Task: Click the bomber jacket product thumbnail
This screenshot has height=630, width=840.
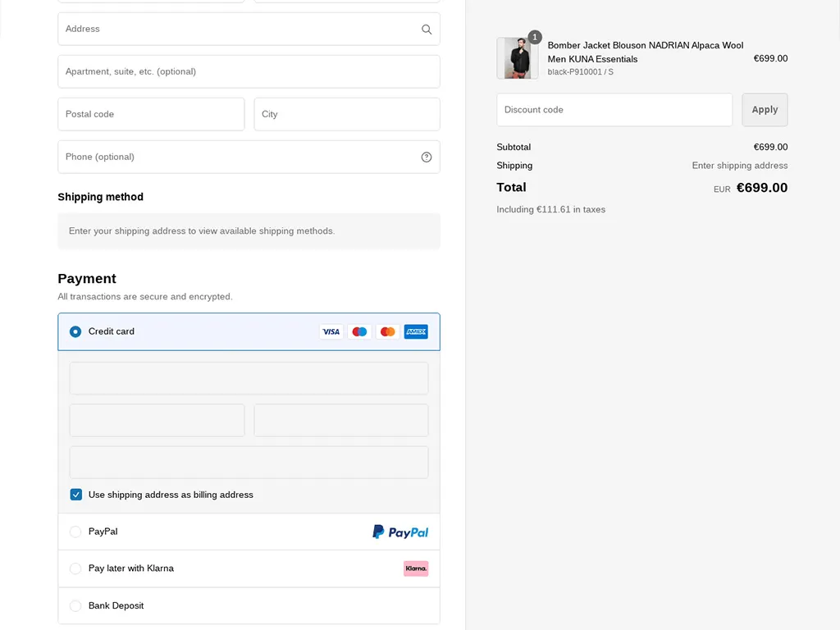Action: (518, 58)
